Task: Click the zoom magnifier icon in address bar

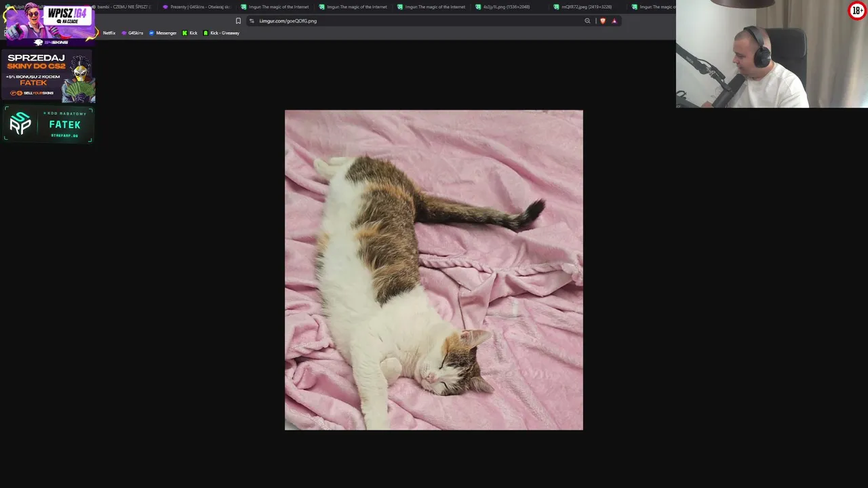Action: (587, 21)
